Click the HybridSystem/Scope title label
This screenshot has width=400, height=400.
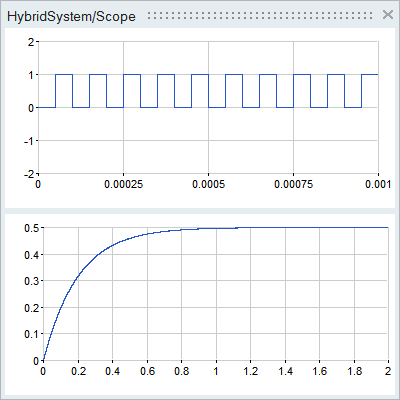tap(71, 16)
